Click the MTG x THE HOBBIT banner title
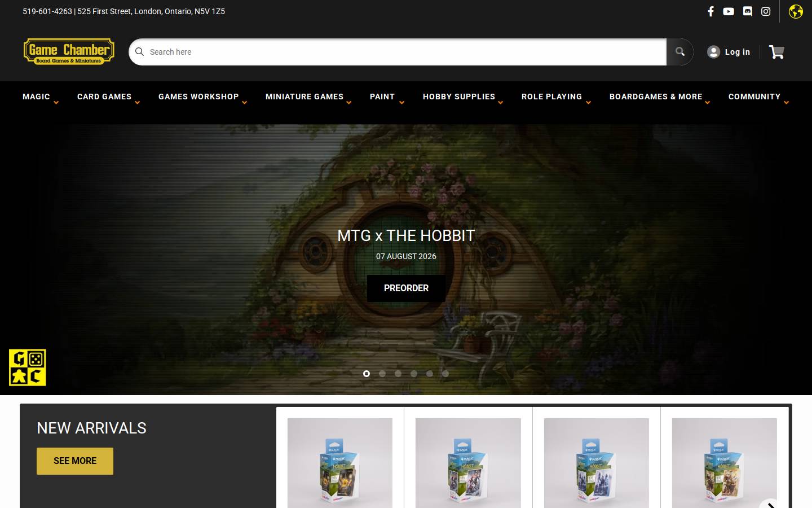812x508 pixels. (x=406, y=236)
